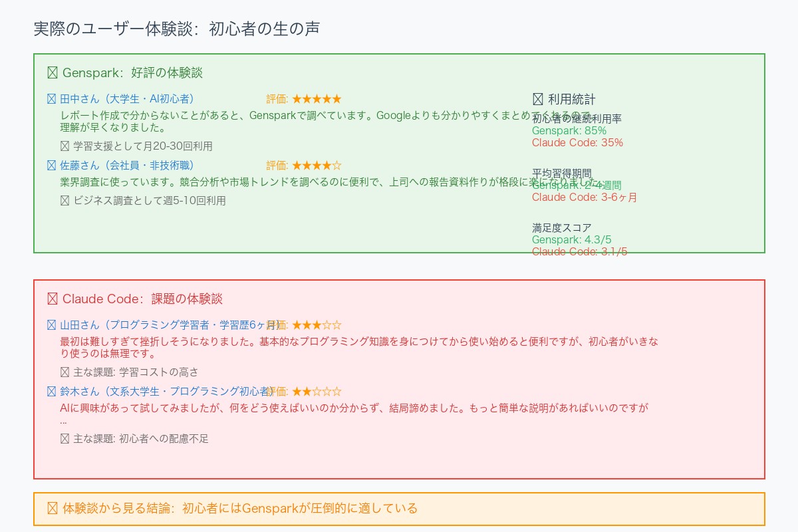Click the icon before "主な課題: 初心者への配慮不足"
This screenshot has height=532, width=798.
point(65,438)
